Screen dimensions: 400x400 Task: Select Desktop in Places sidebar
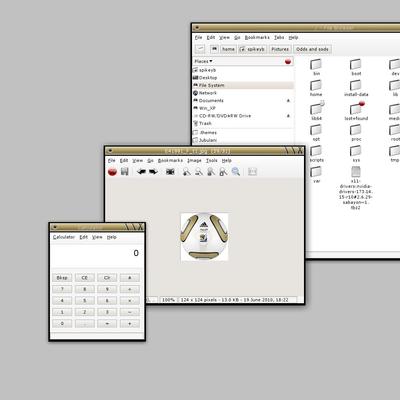pos(243,78)
